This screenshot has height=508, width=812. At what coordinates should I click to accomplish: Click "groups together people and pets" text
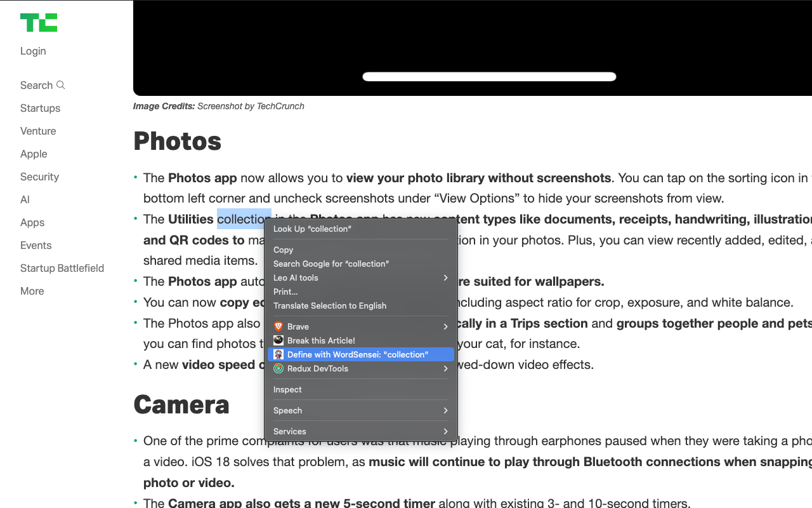pos(714,323)
